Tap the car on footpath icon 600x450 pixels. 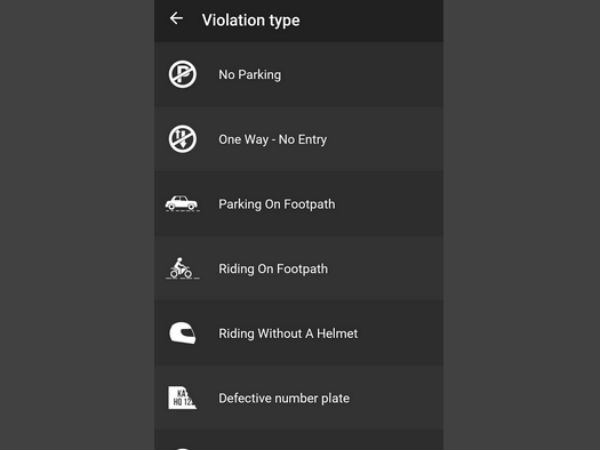coord(182,204)
